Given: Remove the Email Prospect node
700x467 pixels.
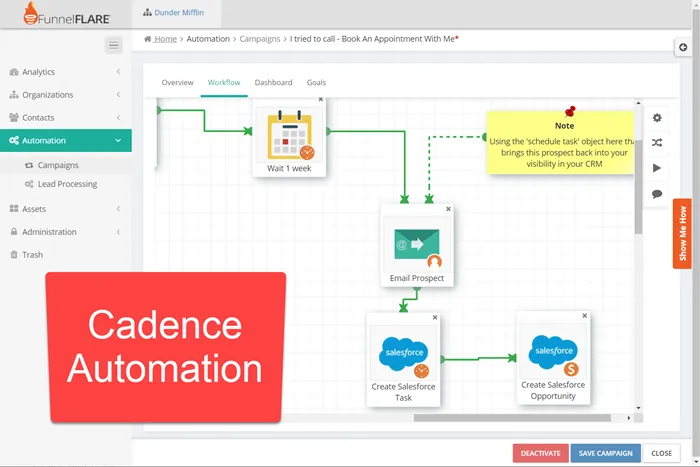Looking at the screenshot, I should 448,209.
